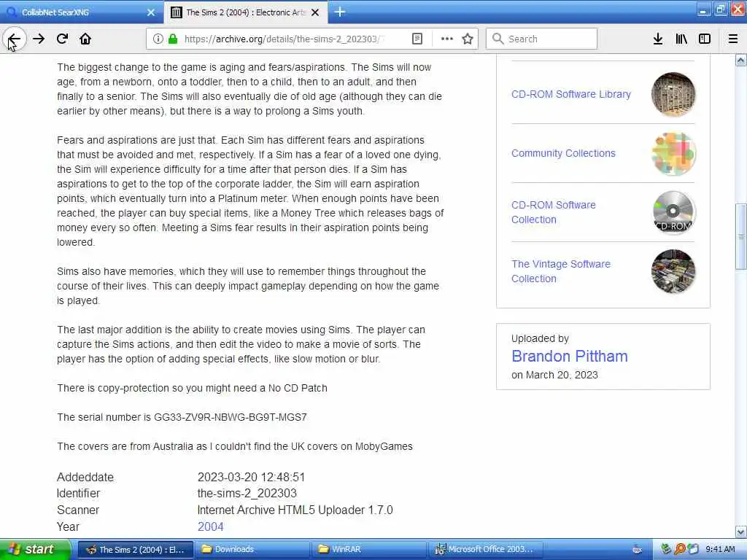Bookmark this page with the star
747x560 pixels.
(x=468, y=39)
